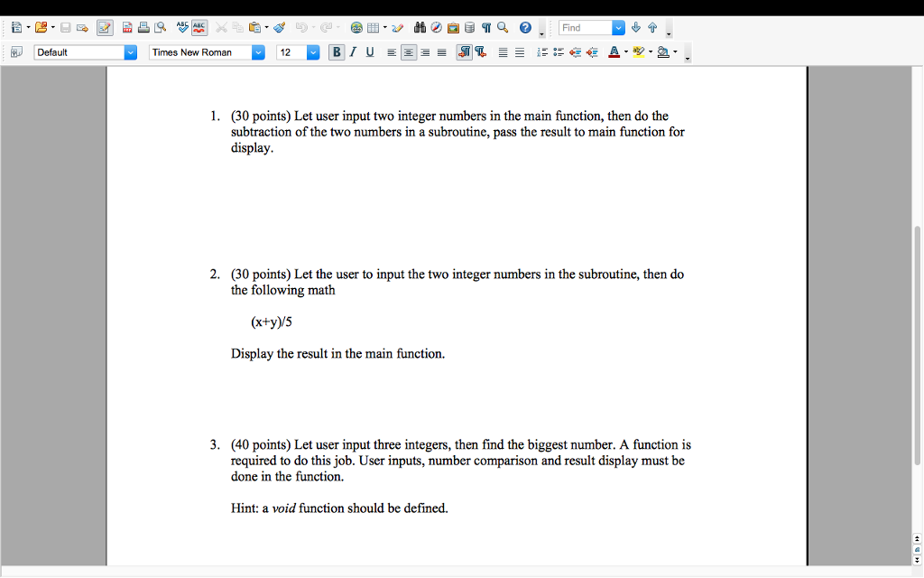This screenshot has width=924, height=578.
Task: Open the Font Color palette arrow
Action: [626, 52]
